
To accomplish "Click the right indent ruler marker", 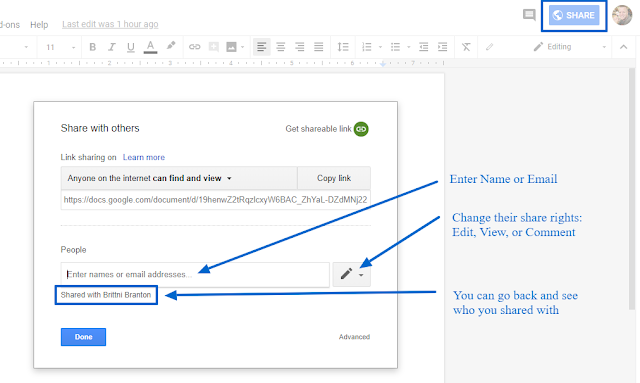I will 382,64.
